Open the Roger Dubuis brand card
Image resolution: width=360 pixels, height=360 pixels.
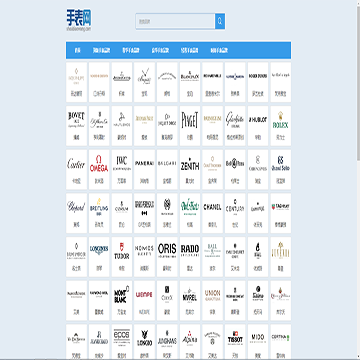point(258,82)
